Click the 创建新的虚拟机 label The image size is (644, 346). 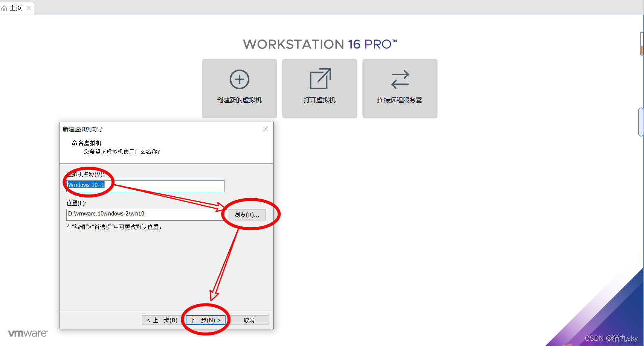click(x=240, y=100)
